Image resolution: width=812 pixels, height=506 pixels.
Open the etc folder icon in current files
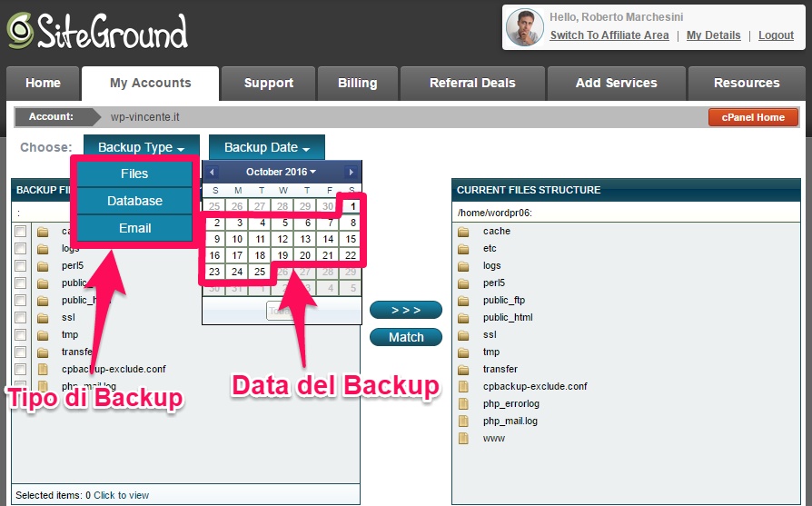coord(463,249)
